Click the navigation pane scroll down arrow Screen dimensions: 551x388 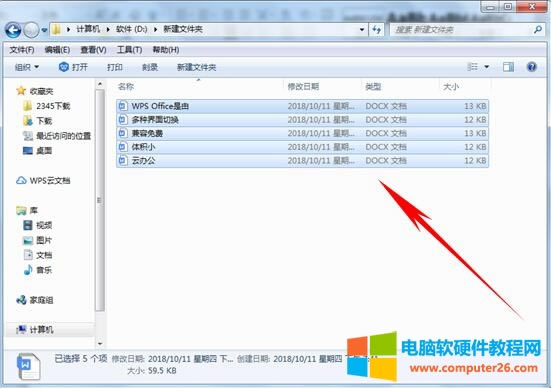(x=100, y=343)
